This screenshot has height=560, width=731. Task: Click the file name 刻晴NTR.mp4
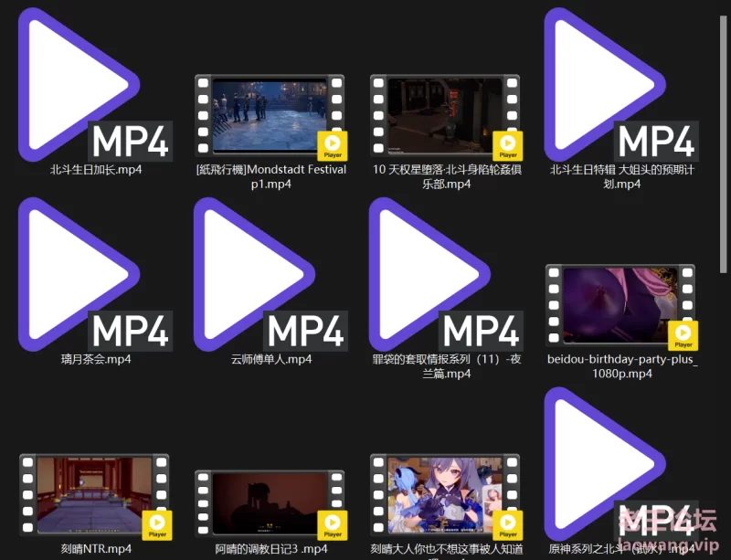[x=96, y=549]
